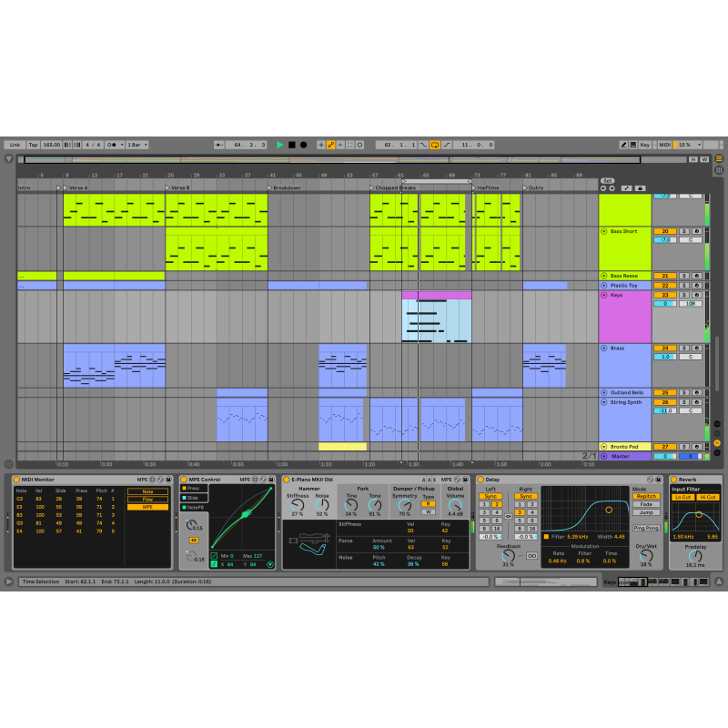
Task: Click the Tap tempo button
Action: [x=33, y=145]
